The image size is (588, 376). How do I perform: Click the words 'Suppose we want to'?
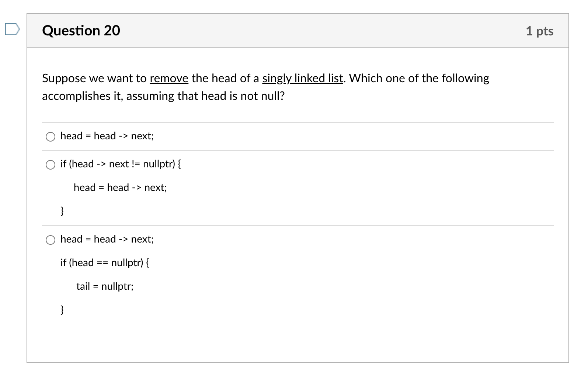tap(94, 78)
